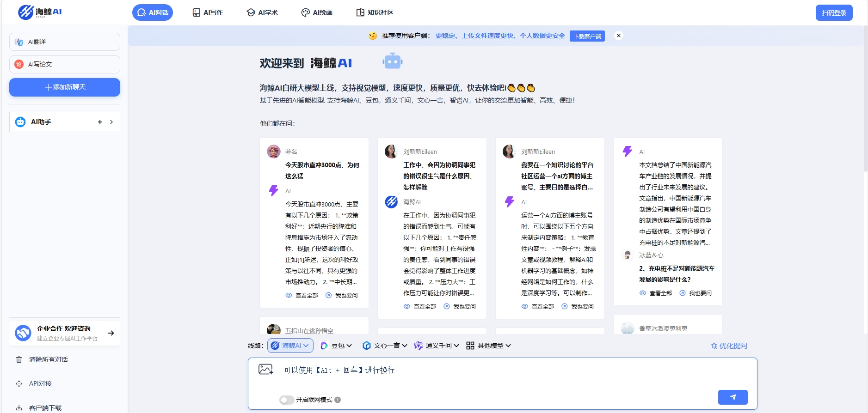The width and height of the screenshot is (868, 413).
Task: Open the 文心一言 model dropdown
Action: [x=385, y=346]
